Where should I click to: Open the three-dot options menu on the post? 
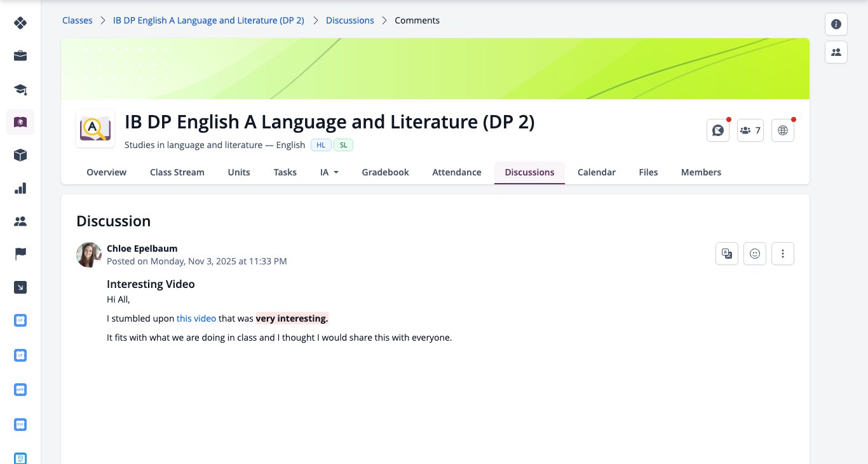(x=783, y=254)
